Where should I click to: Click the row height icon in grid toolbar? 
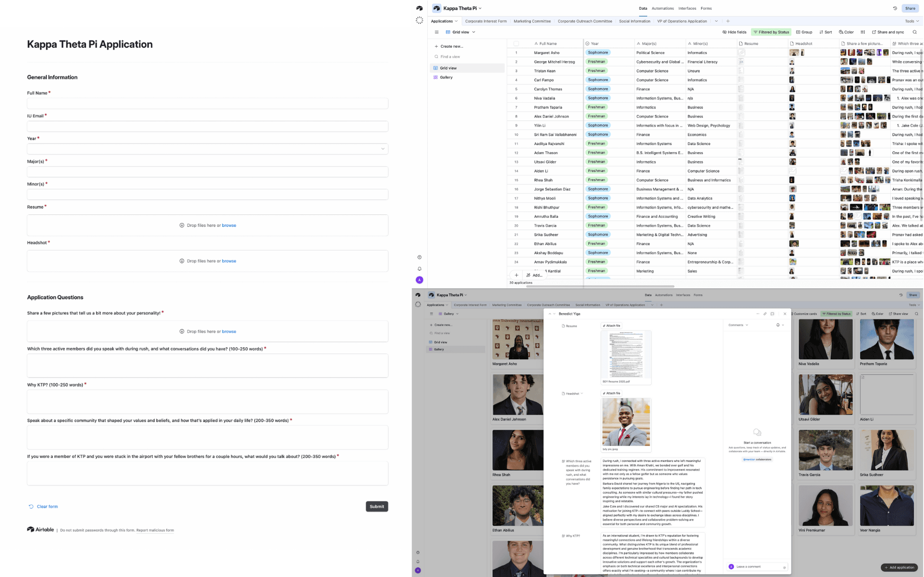click(x=862, y=32)
